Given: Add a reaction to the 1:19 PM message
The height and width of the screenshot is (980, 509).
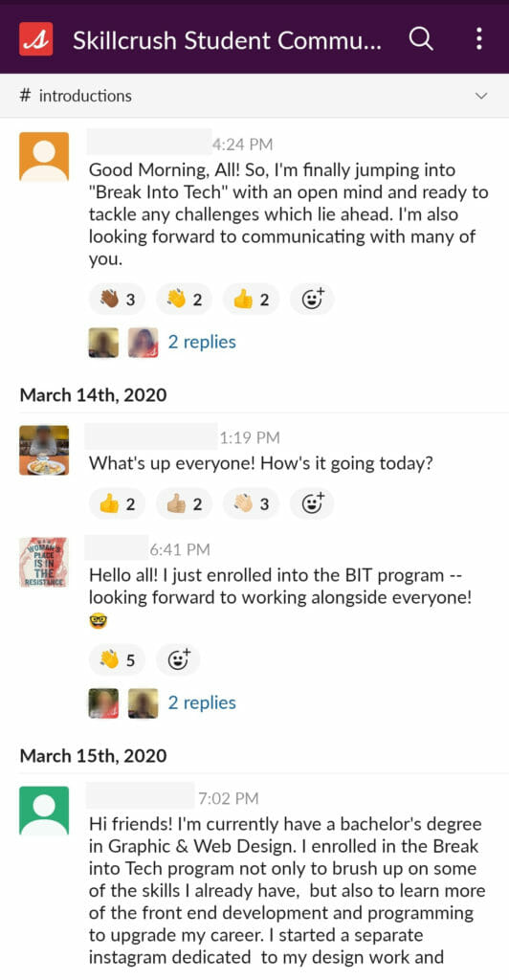Looking at the screenshot, I should point(312,503).
